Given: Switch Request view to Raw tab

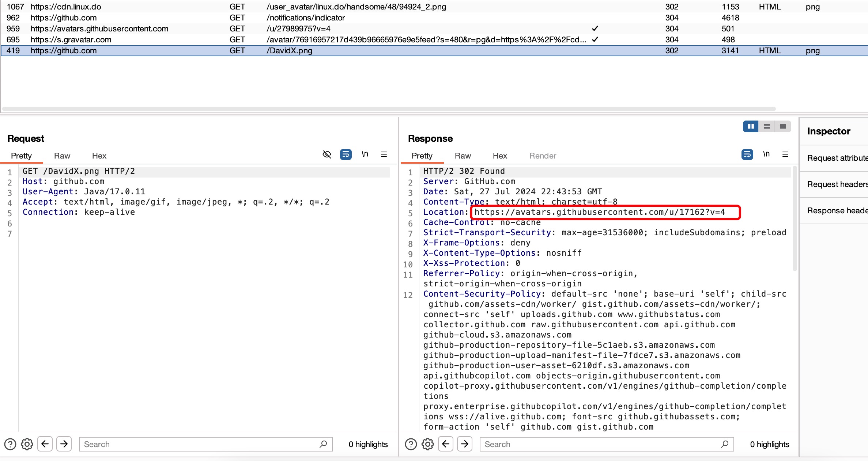Looking at the screenshot, I should (62, 156).
